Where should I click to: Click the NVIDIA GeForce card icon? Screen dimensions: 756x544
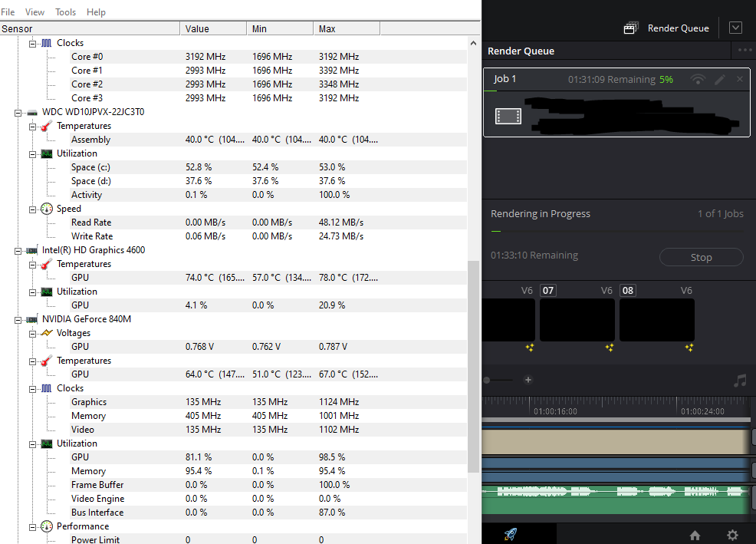pos(32,319)
